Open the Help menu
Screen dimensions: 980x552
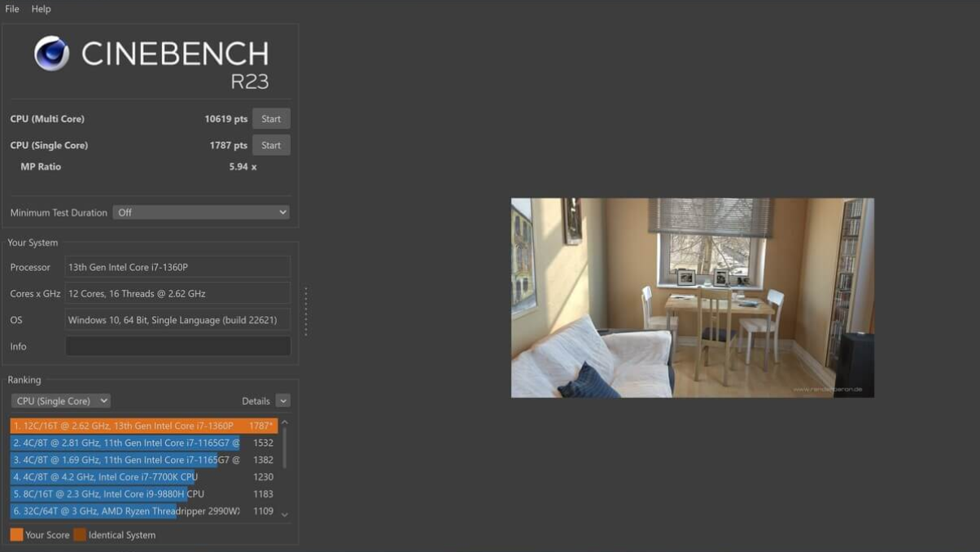click(x=41, y=9)
